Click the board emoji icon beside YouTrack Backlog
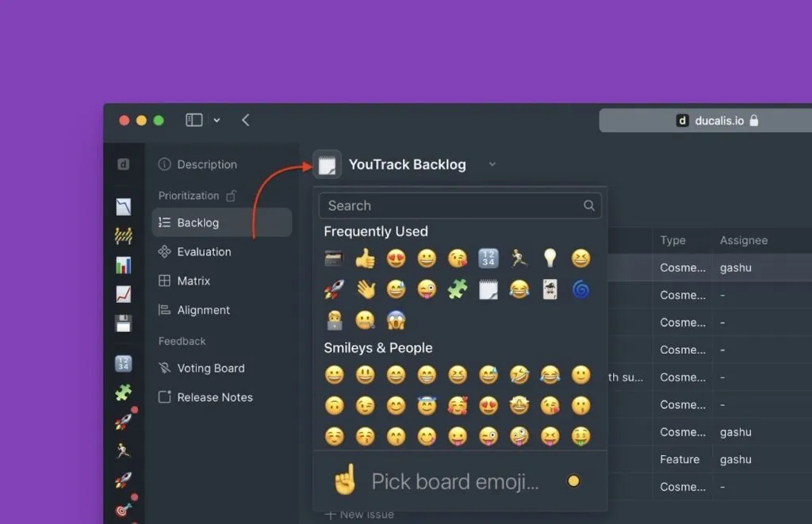The width and height of the screenshot is (812, 524). [327, 164]
